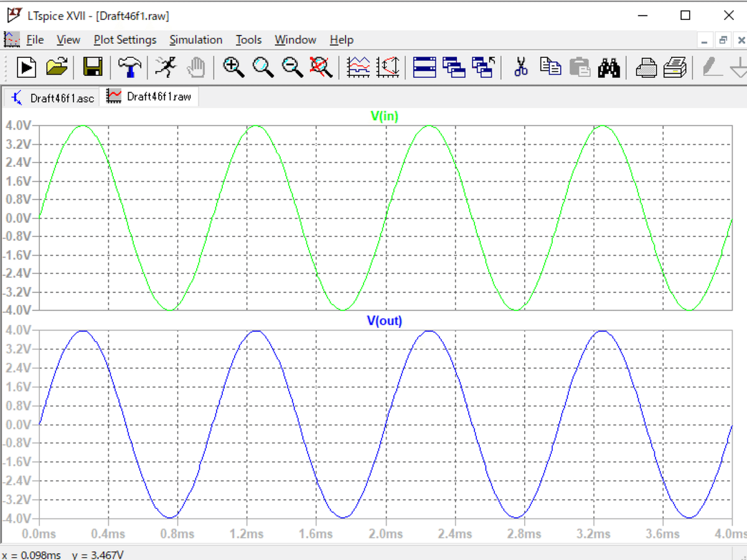Viewport: 747px width, 560px height.
Task: Click the Ground symbol icon
Action: coord(740,67)
